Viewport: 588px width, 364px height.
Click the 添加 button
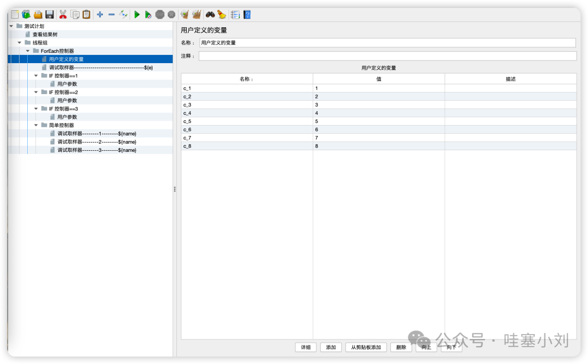click(x=331, y=347)
